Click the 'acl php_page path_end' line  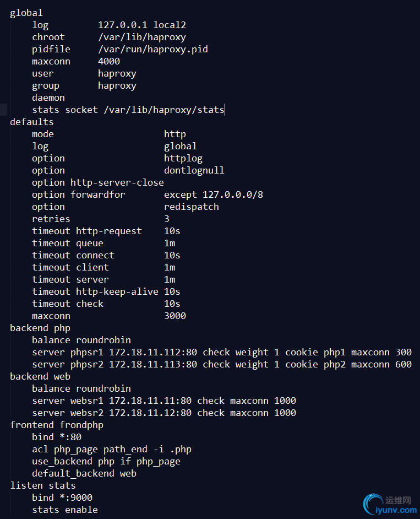111,449
